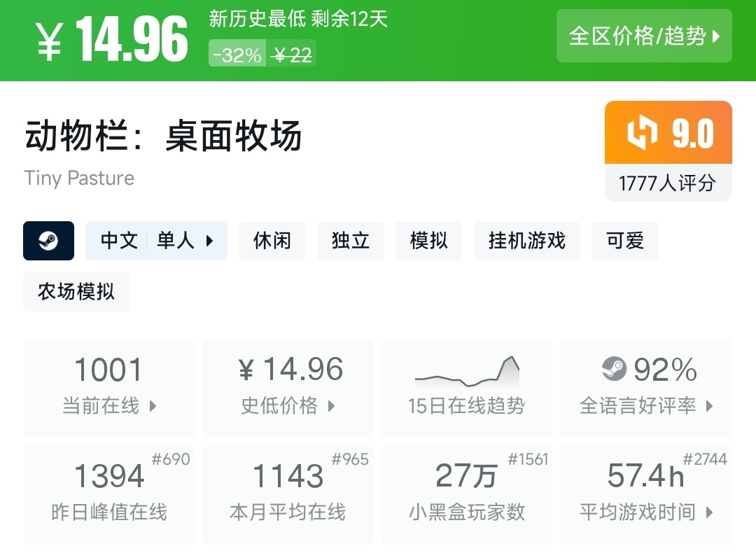Open the 15日在线趋势 trend chart
Screen dimensions: 756x553
pyautogui.click(x=467, y=388)
